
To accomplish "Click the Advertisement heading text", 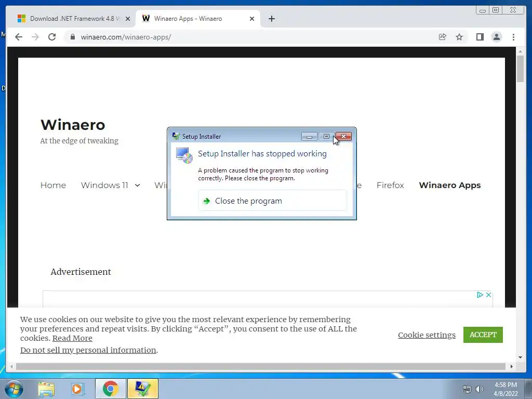I will tap(81, 272).
